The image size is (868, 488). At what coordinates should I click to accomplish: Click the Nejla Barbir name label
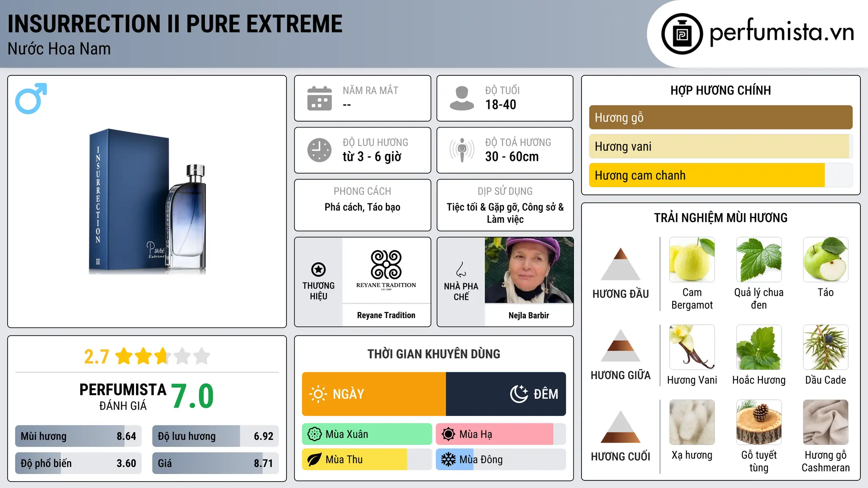pos(529,315)
